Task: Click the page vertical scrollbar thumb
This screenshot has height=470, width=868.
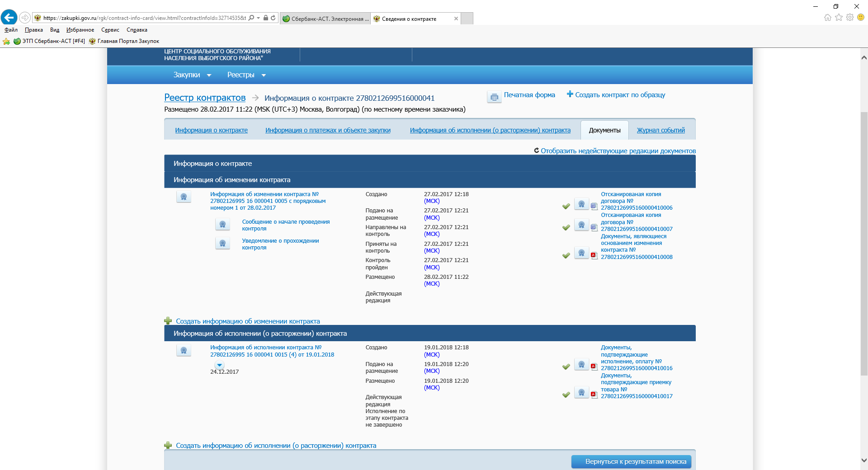Action: tap(864, 244)
